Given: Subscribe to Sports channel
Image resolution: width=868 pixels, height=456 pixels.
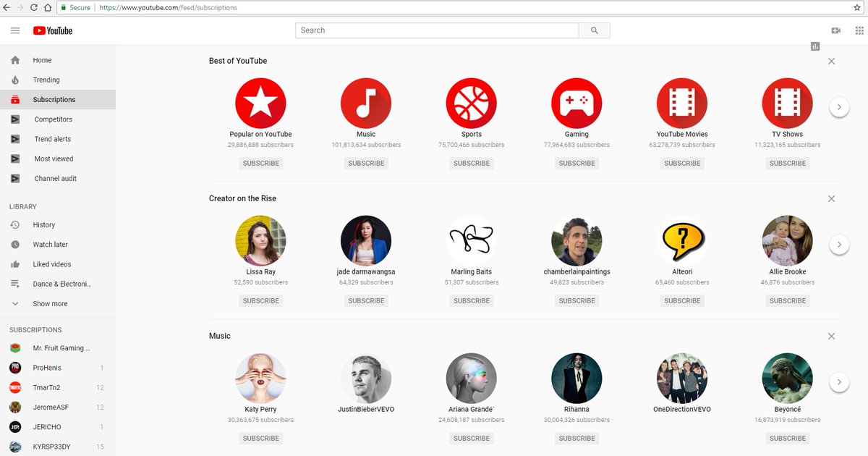Looking at the screenshot, I should 472,163.
